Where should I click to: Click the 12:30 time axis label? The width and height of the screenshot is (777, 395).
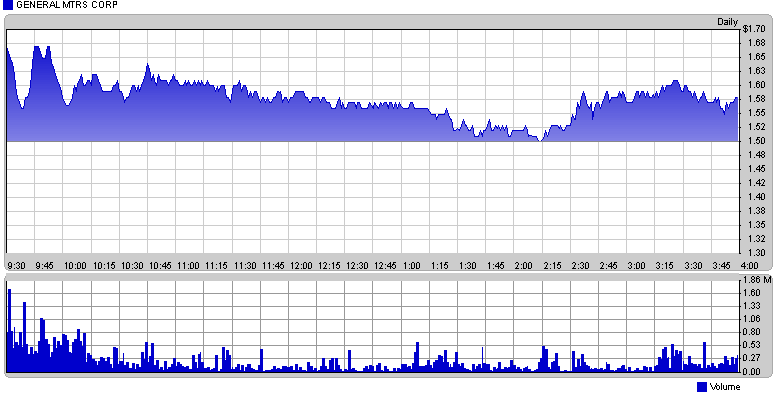click(357, 266)
